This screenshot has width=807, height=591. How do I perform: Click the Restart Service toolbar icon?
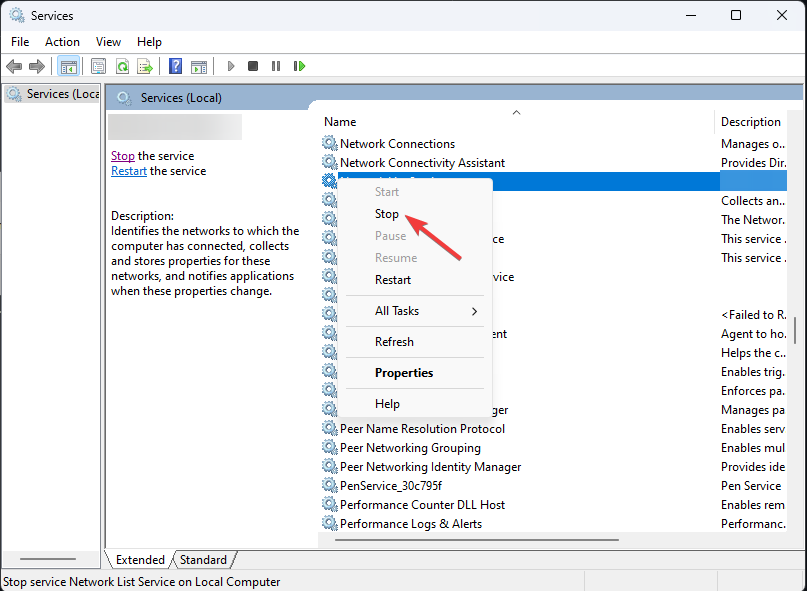click(x=299, y=66)
